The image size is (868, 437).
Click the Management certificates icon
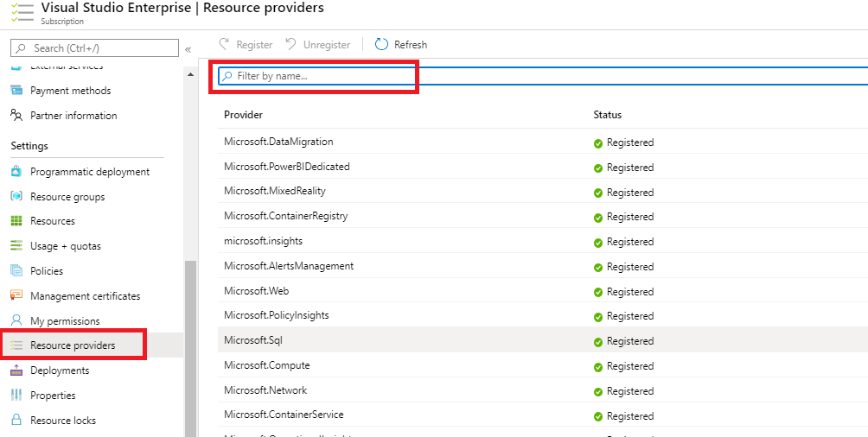tap(16, 295)
